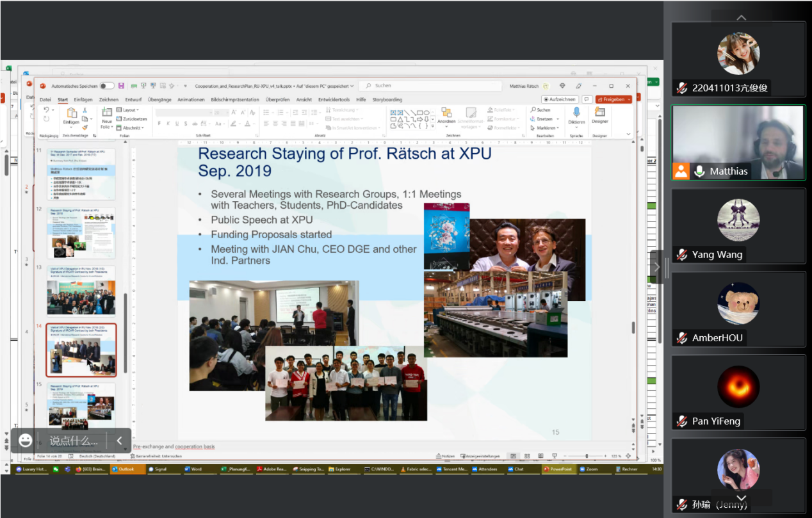Click the Suchen find button in ribbon

pos(540,110)
